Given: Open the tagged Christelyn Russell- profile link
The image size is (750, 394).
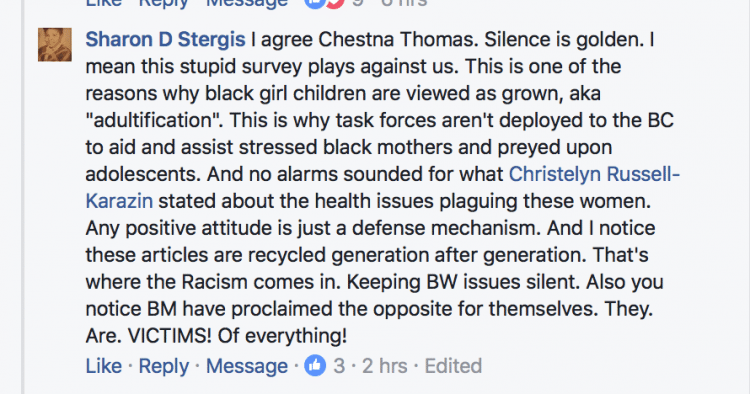Looking at the screenshot, I should coord(595,175).
